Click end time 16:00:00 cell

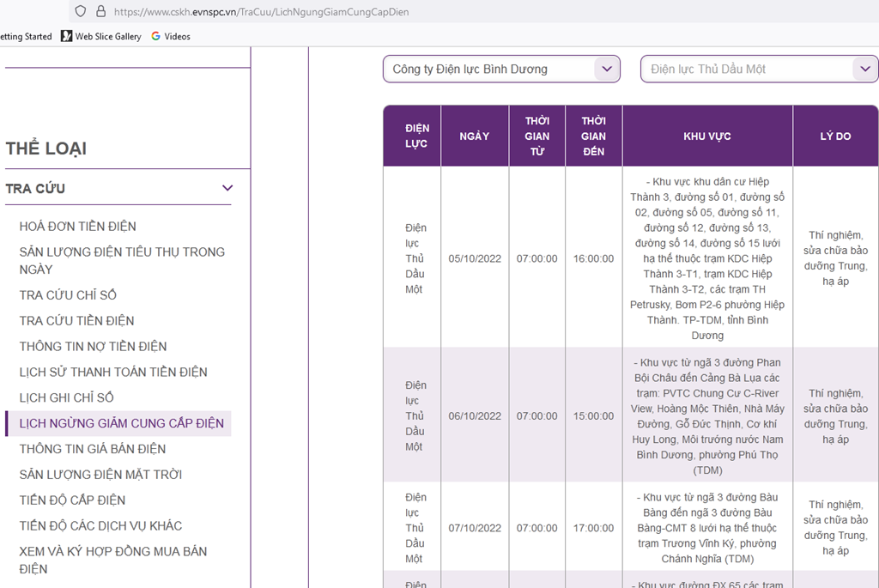pyautogui.click(x=594, y=258)
